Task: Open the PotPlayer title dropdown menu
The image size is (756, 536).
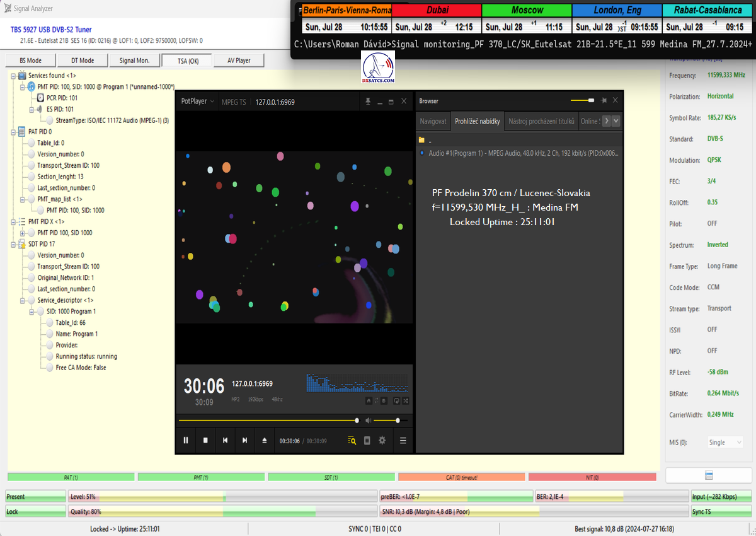Action: 198,102
